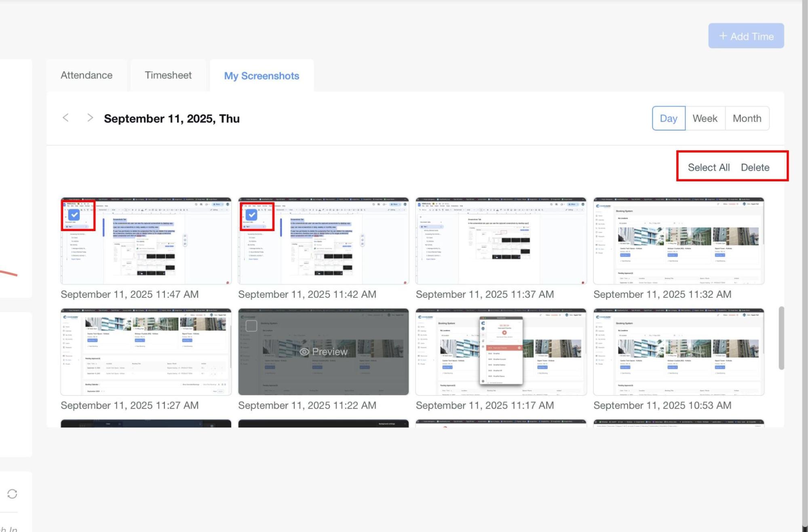Click the Preview eye icon on thumbnail
Screen dimensions: 808x532
304,352
